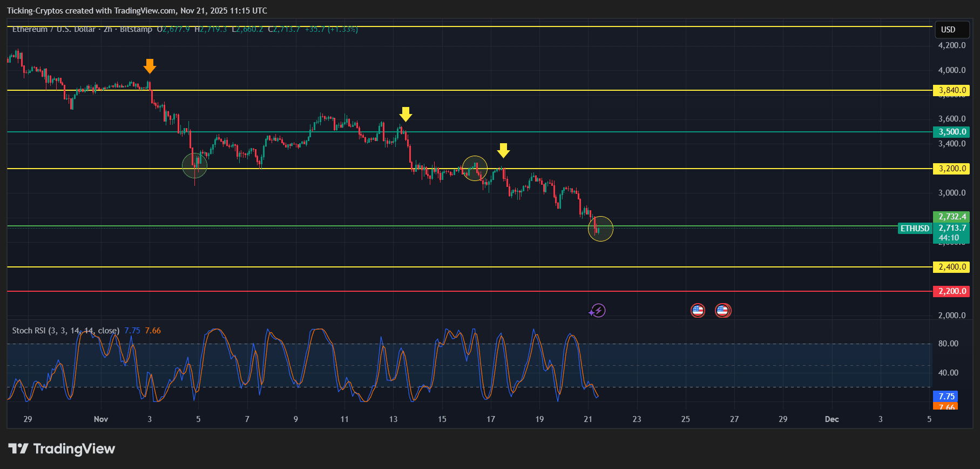The height and width of the screenshot is (469, 980).
Task: Click the red 2,200.0 price label
Action: coord(951,291)
